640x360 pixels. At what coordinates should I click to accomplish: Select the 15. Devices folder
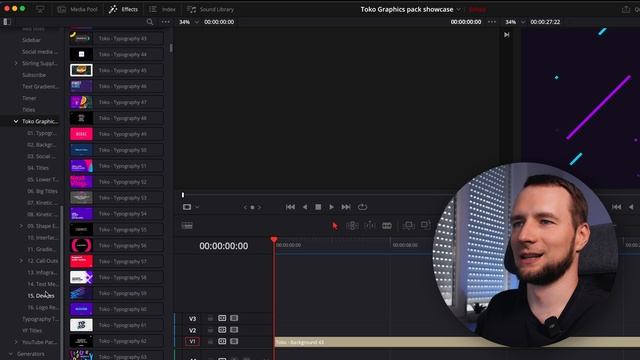coord(41,296)
